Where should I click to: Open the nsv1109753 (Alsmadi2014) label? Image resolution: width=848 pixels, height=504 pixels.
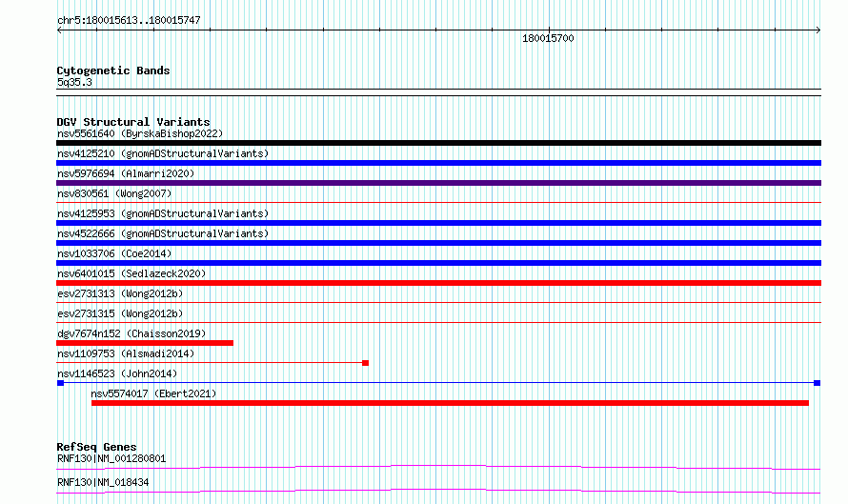coord(126,353)
